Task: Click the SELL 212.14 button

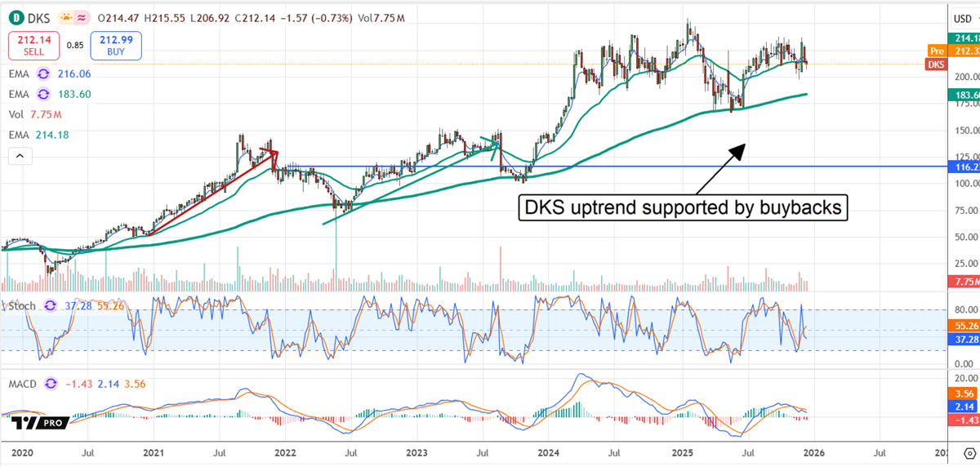Action: [33, 45]
